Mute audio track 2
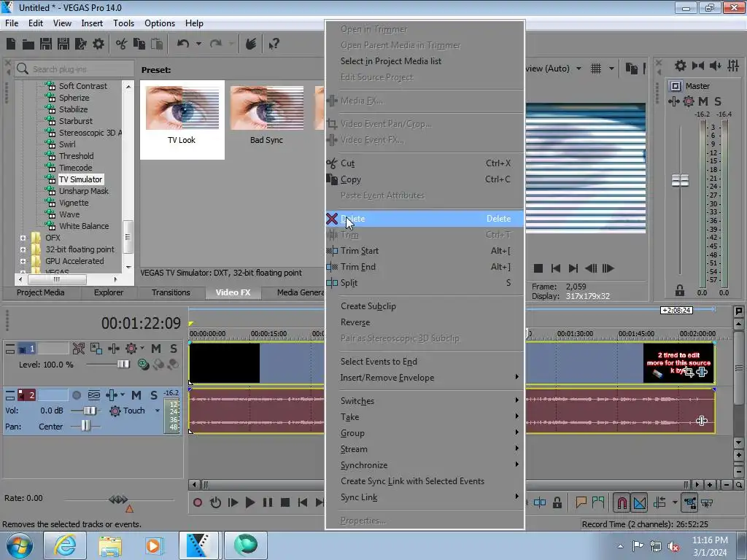Image resolution: width=747 pixels, height=560 pixels. tap(136, 394)
